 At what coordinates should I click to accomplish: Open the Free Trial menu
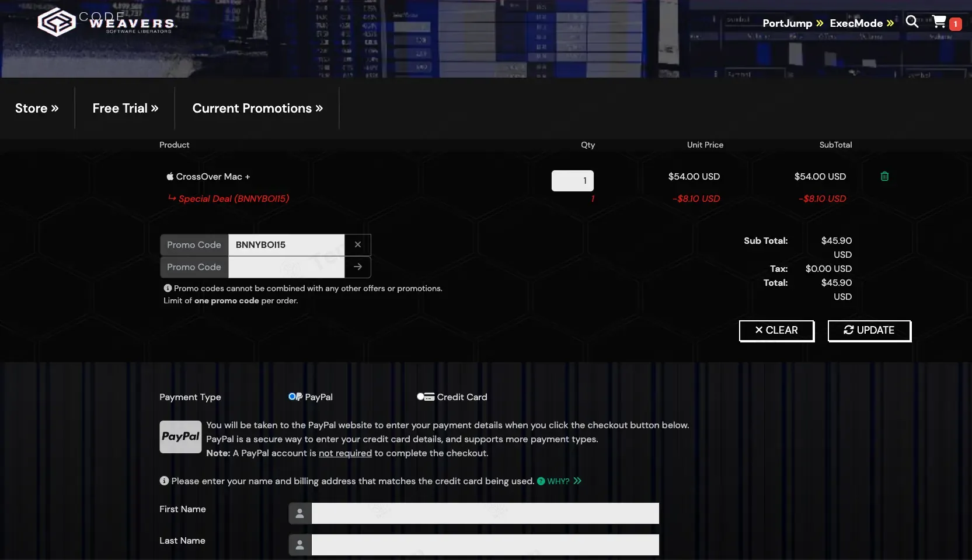pyautogui.click(x=126, y=108)
